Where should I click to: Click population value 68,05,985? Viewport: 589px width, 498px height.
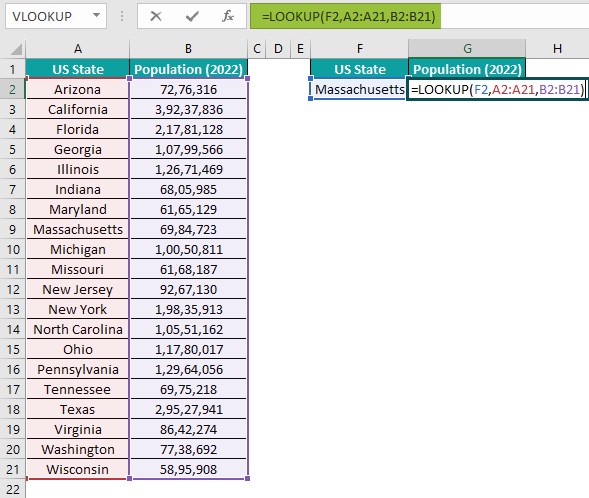189,189
